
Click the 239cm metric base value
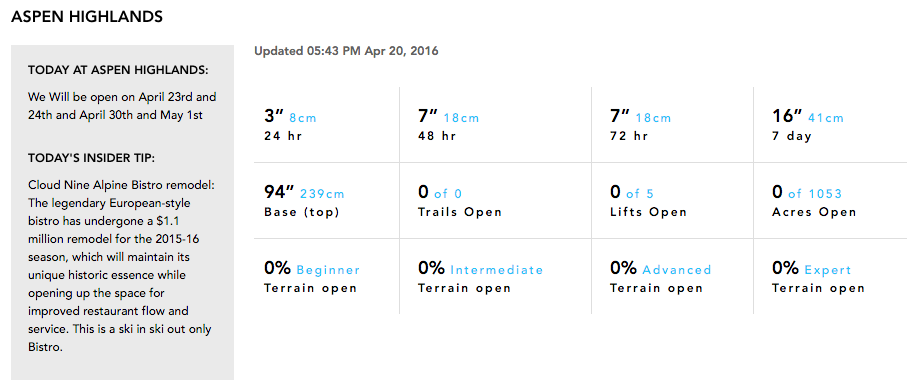(x=322, y=194)
